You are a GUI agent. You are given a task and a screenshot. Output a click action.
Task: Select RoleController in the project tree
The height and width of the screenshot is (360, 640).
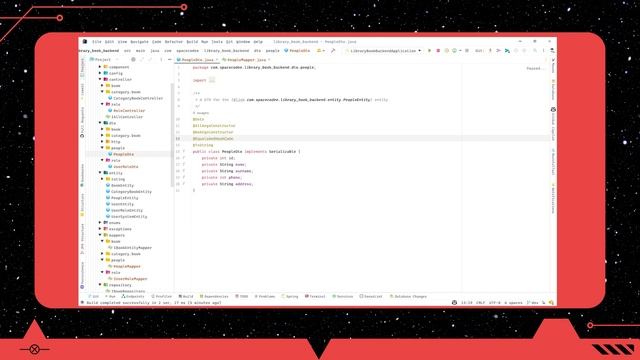click(129, 111)
